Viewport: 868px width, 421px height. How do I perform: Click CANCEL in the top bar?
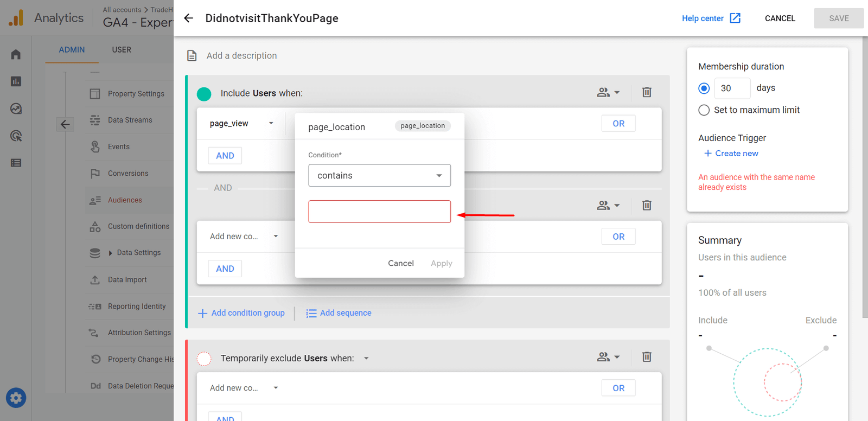coord(780,18)
